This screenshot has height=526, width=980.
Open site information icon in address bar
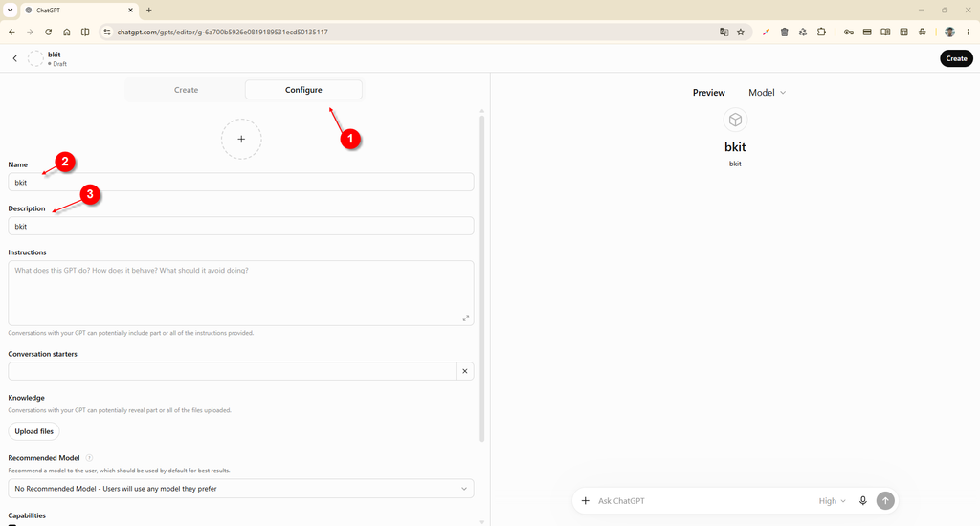point(107,32)
